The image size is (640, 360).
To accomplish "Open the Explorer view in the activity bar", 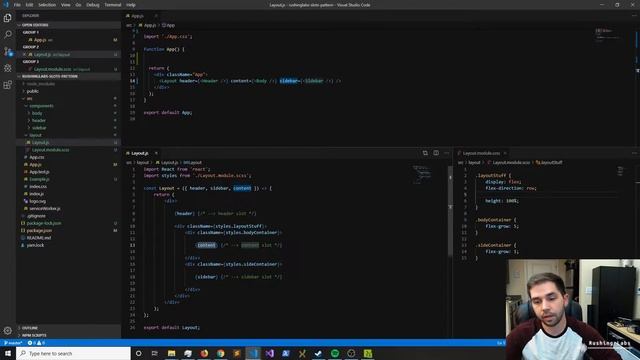I will [x=8, y=18].
